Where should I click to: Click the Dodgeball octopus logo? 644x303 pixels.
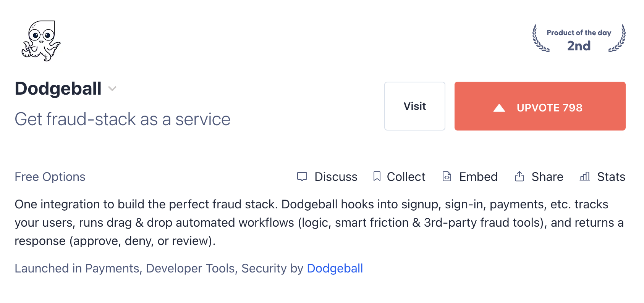pos(41,41)
